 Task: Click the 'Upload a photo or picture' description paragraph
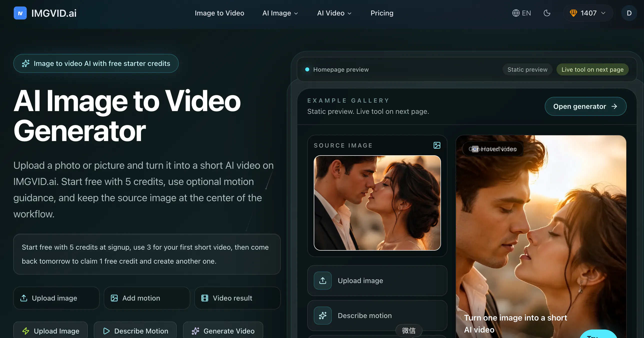pos(143,190)
